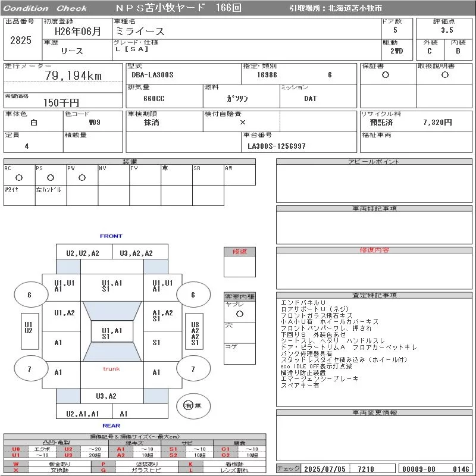Click the circle in the 保証書 cell
Screen dimensions: 476x476
coord(385,75)
